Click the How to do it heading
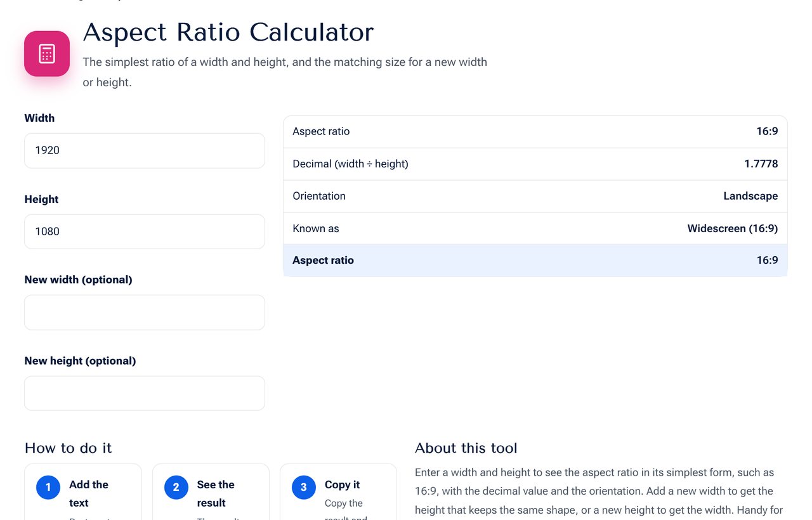The width and height of the screenshot is (812, 520). [68, 448]
